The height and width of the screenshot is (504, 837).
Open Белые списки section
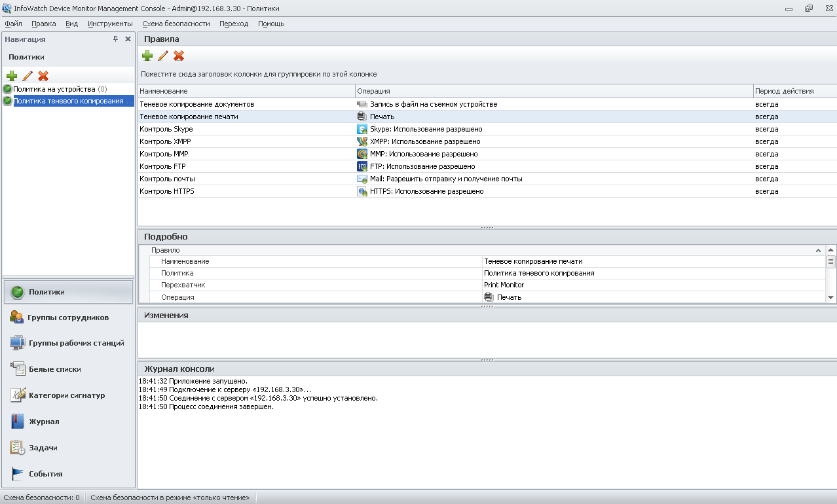click(x=54, y=369)
